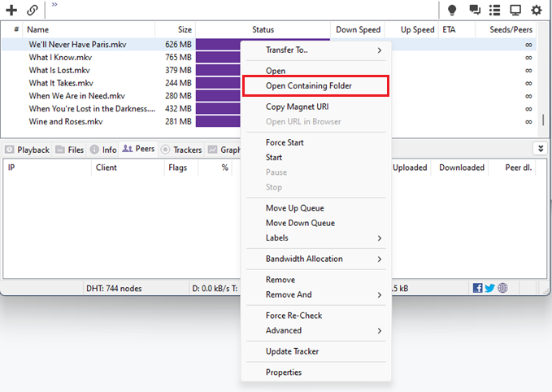The height and width of the screenshot is (392, 552).
Task: Choose Update Tracker
Action: tap(316, 351)
